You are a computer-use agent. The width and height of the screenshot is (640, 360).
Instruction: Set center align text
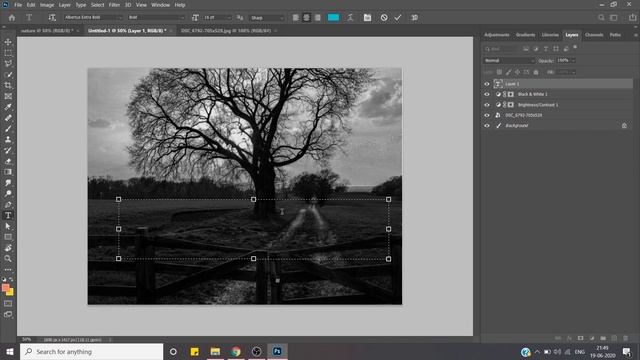pos(307,18)
